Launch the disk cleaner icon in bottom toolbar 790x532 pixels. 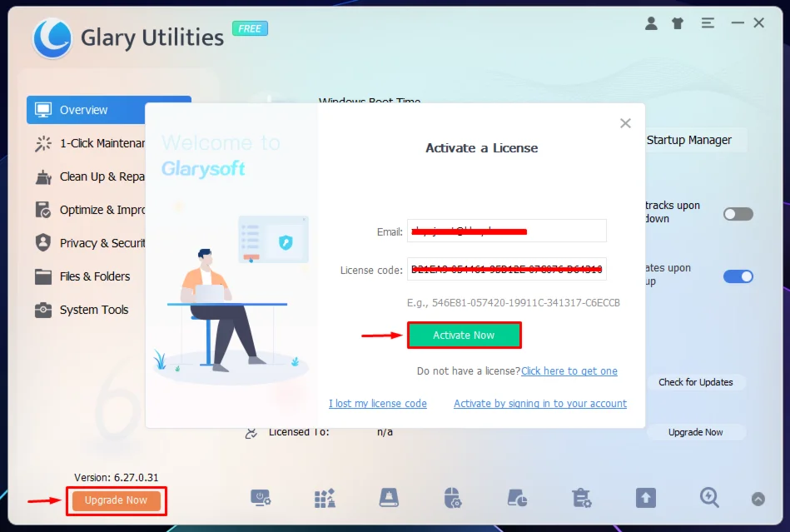[x=389, y=498]
